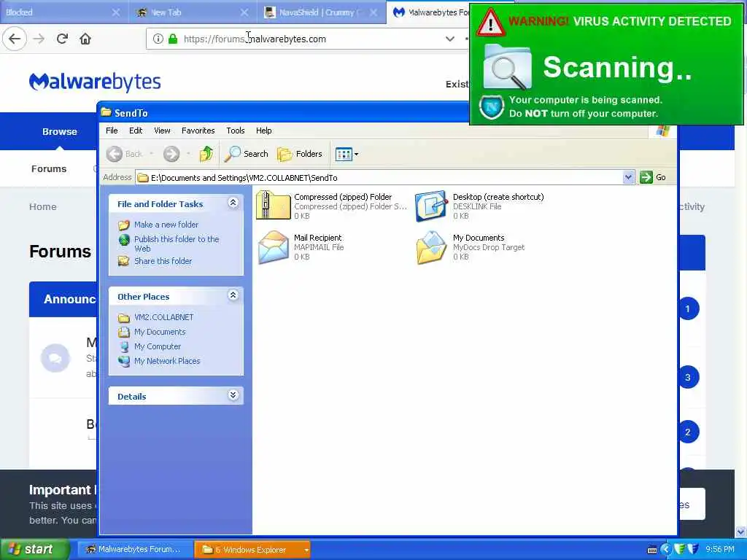
Task: Click Share this folder
Action: [163, 261]
